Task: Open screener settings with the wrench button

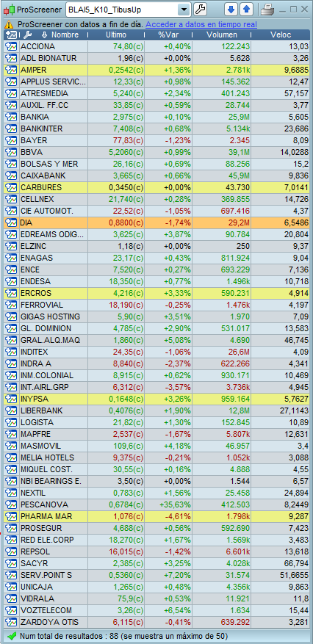Action: [x=200, y=9]
